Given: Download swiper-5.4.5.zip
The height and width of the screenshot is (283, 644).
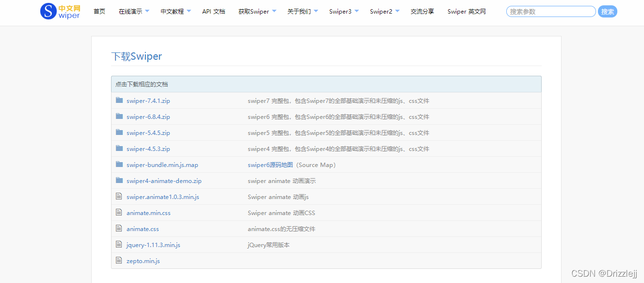Looking at the screenshot, I should (148, 133).
